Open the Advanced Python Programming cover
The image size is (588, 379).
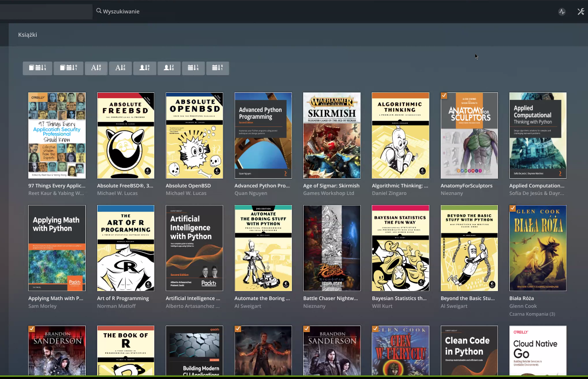pos(263,136)
